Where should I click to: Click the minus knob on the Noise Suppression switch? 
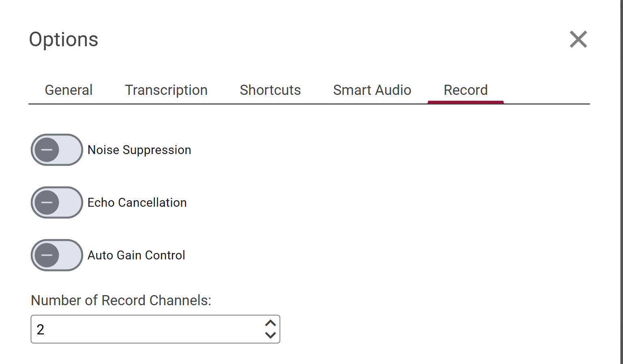[x=47, y=150]
